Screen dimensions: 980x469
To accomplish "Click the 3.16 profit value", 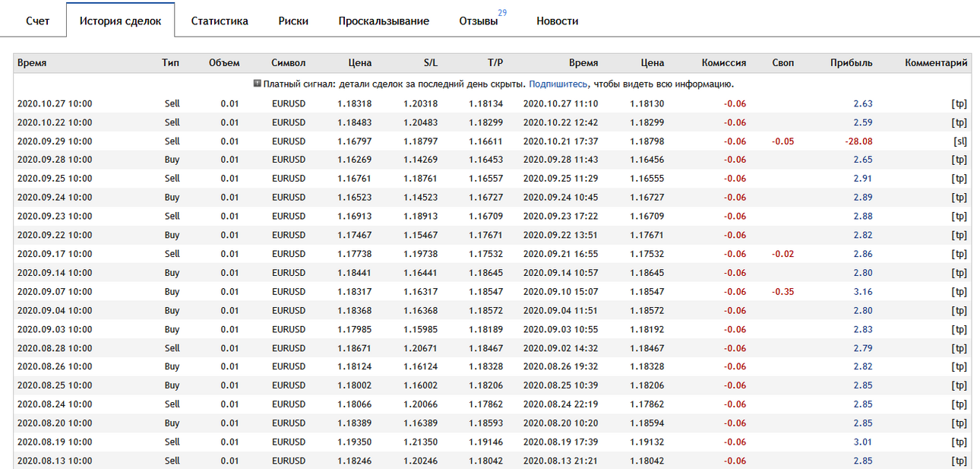I will (x=863, y=292).
